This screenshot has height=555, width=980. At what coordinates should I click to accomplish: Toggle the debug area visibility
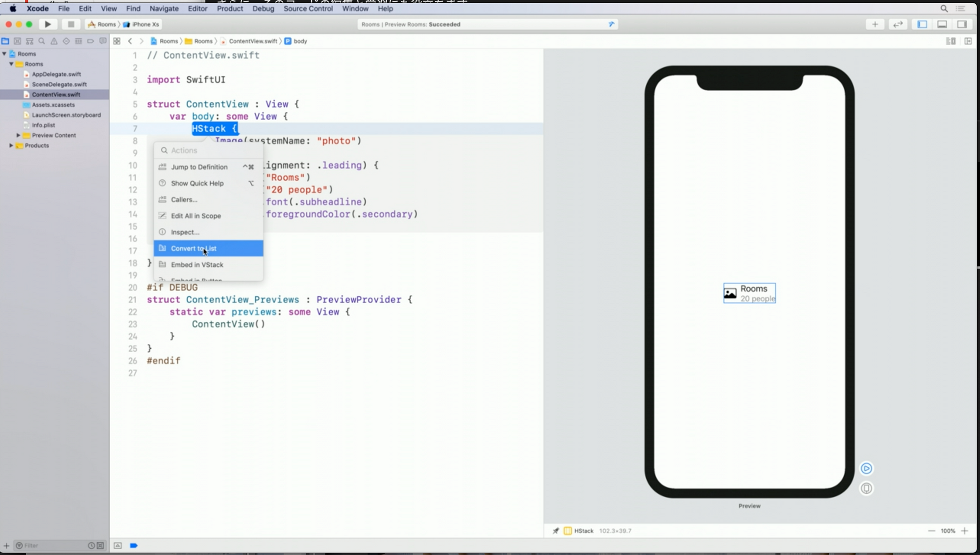pos(942,24)
